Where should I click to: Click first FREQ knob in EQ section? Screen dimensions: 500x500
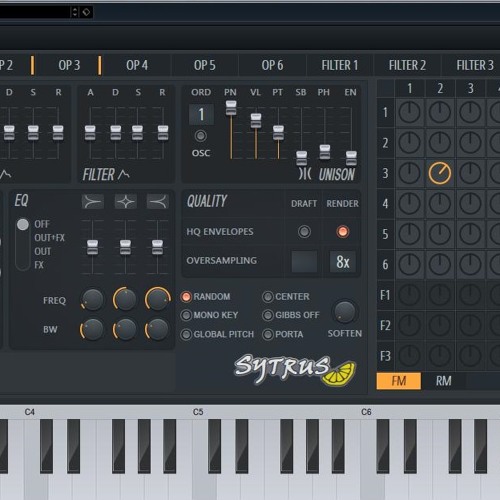(92, 299)
